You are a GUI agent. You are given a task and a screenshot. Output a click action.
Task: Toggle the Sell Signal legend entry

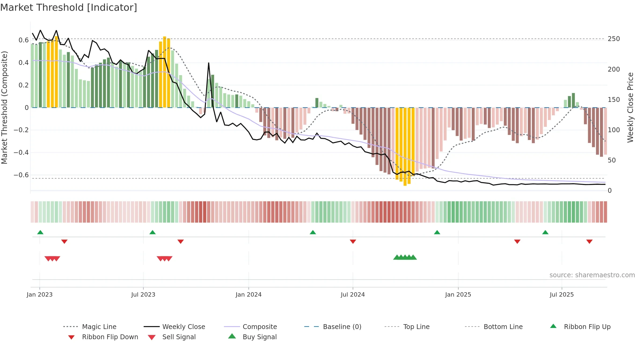172,337
